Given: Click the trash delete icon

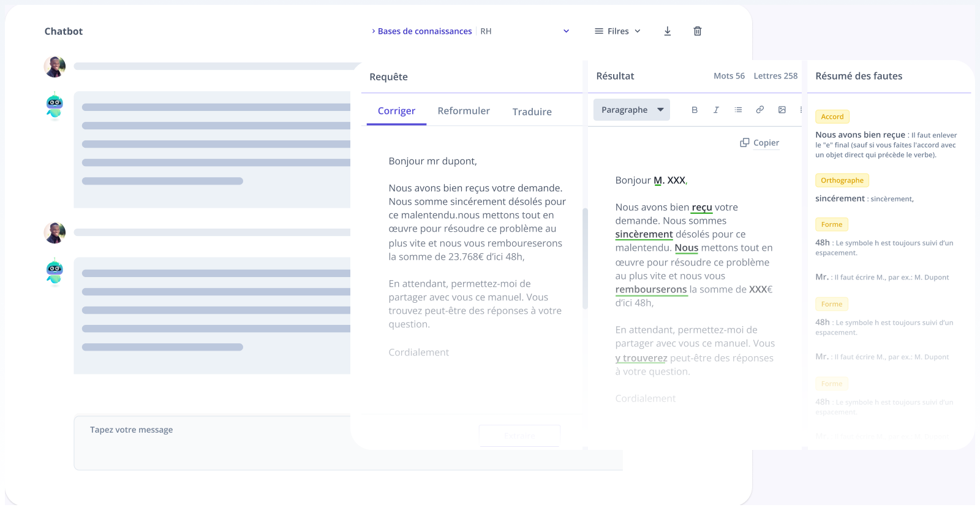Looking at the screenshot, I should click(697, 31).
